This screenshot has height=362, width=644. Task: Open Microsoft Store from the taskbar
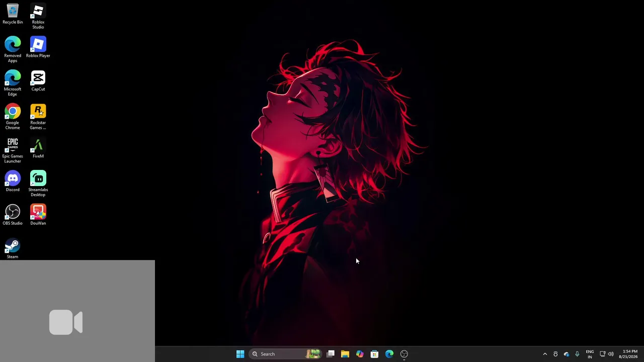click(374, 354)
